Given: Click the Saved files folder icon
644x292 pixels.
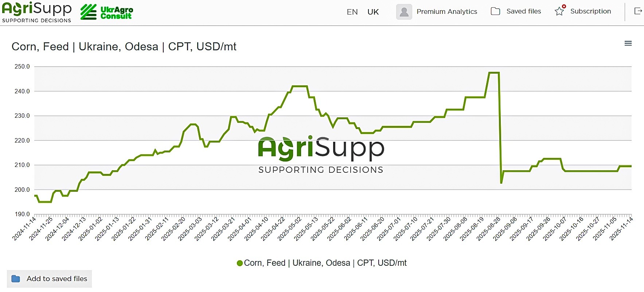Looking at the screenshot, I should (495, 11).
